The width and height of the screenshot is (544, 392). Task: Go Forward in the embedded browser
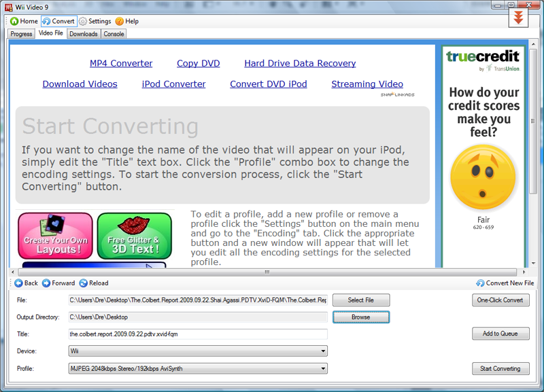point(58,283)
